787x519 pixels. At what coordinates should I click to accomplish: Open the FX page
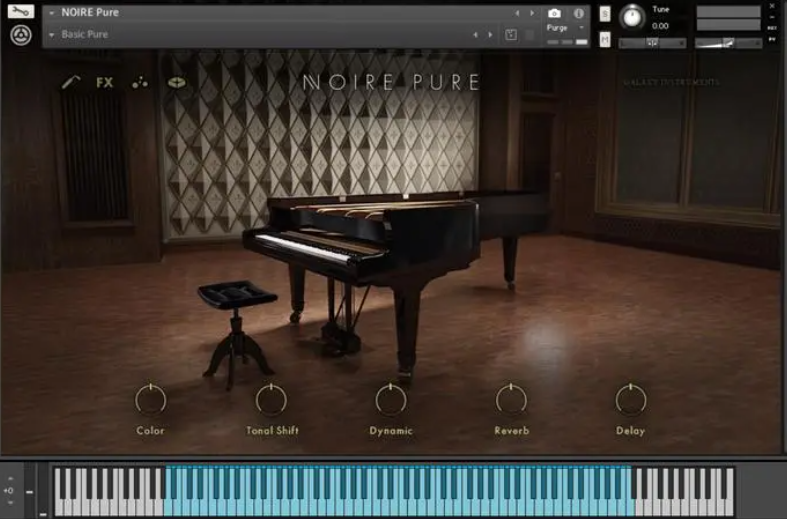104,82
